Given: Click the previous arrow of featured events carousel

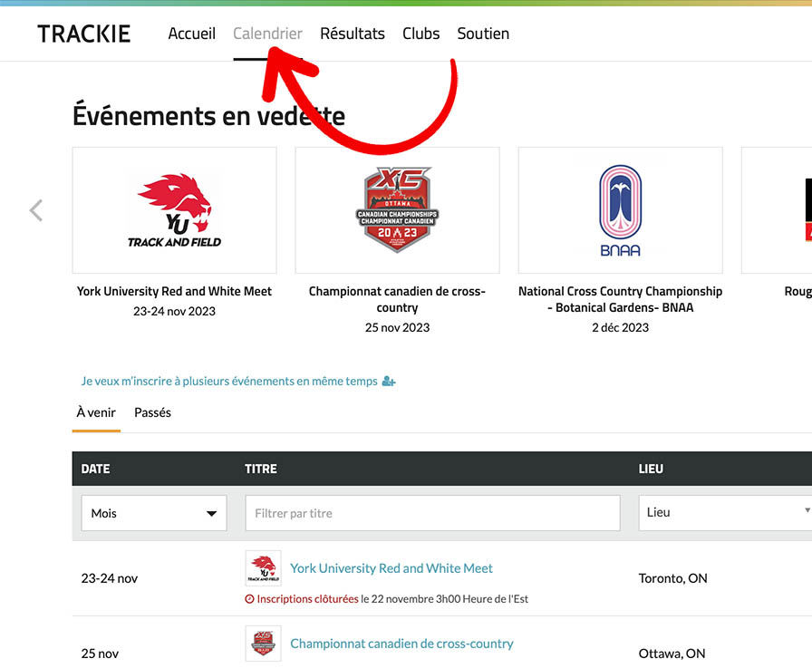Looking at the screenshot, I should pos(36,210).
